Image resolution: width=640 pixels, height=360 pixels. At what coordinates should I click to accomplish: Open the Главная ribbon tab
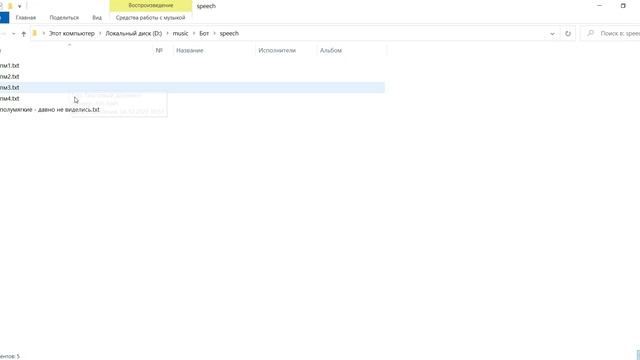26,18
